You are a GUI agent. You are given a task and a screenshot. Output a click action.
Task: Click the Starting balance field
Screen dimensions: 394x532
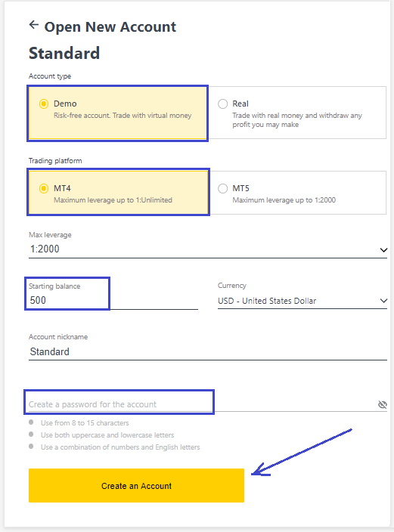click(x=113, y=300)
